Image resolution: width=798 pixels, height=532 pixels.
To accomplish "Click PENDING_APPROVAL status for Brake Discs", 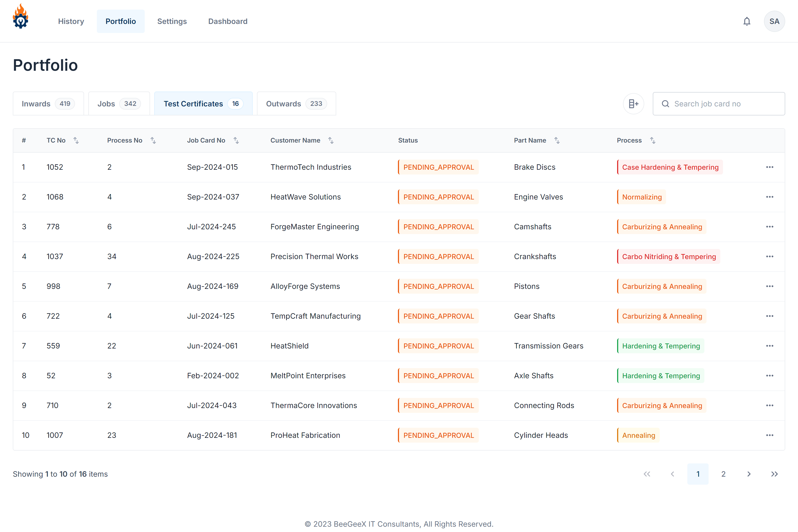I will tap(438, 167).
